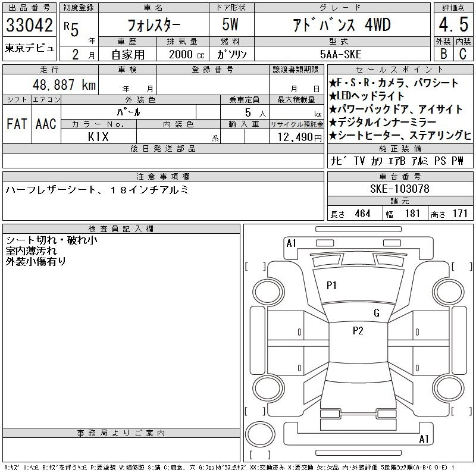Click the exterior grade B cell

pyautogui.click(x=443, y=54)
